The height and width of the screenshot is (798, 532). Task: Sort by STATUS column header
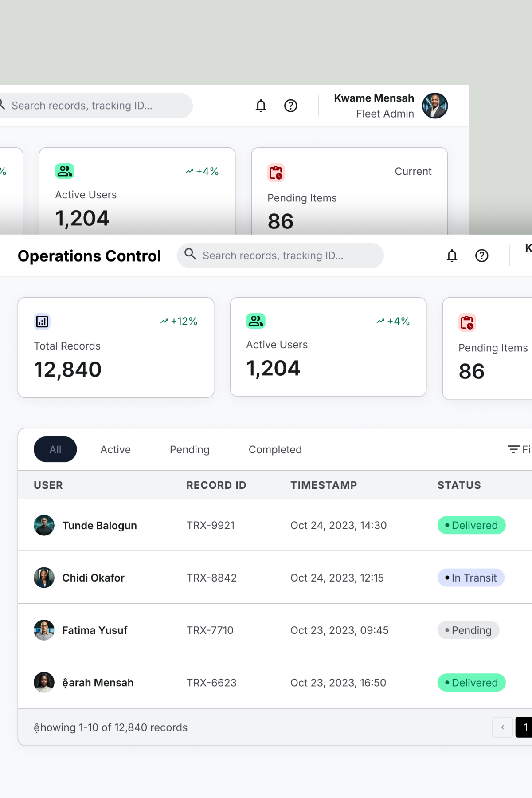click(x=459, y=485)
